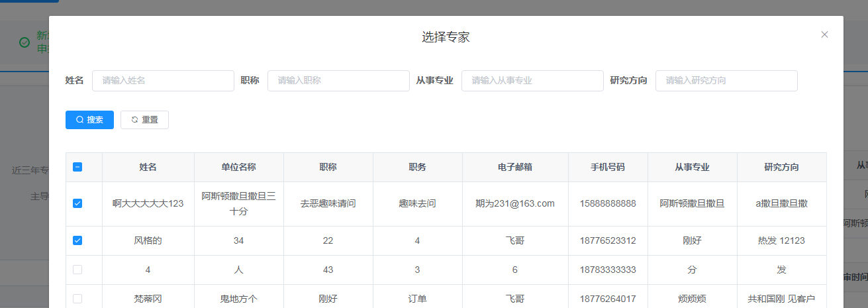This screenshot has height=308, width=868.
Task: Uncheck the 啊大大大大大123 row checkbox
Action: (77, 203)
